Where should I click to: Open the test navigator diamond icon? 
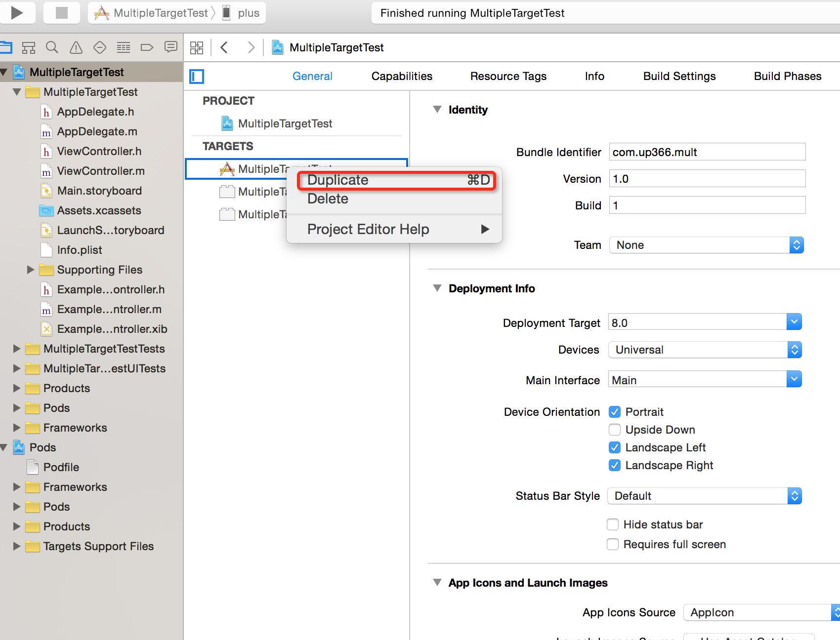100,47
